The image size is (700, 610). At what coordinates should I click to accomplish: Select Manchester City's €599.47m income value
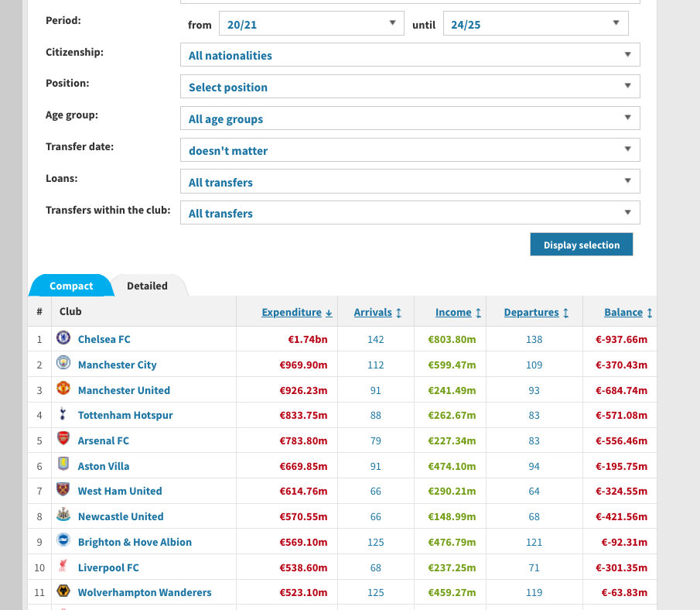click(452, 365)
